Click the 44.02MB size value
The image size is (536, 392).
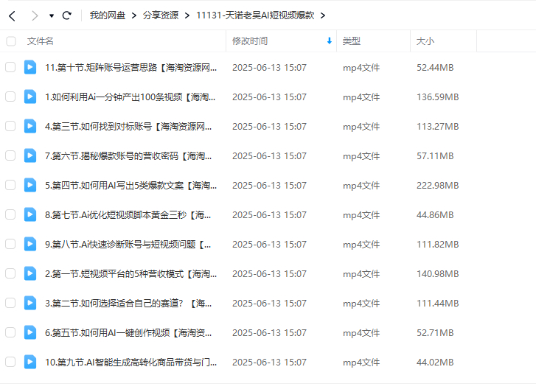[435, 362]
